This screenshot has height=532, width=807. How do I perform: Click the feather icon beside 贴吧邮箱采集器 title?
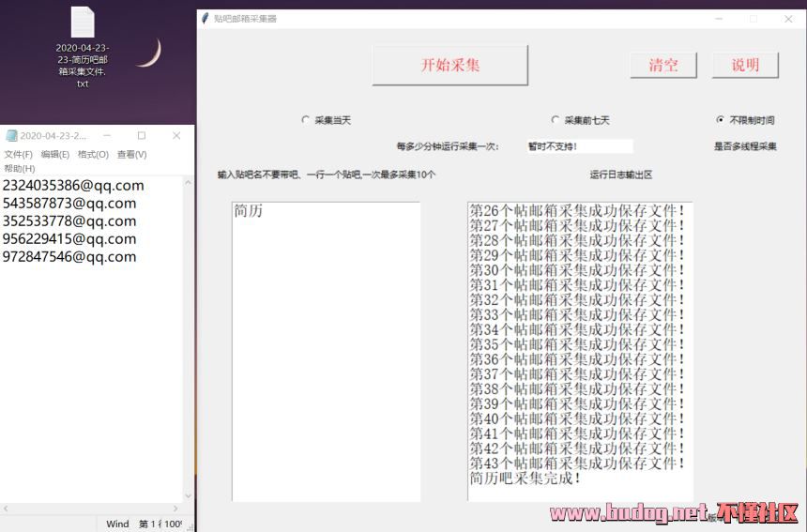tap(206, 18)
